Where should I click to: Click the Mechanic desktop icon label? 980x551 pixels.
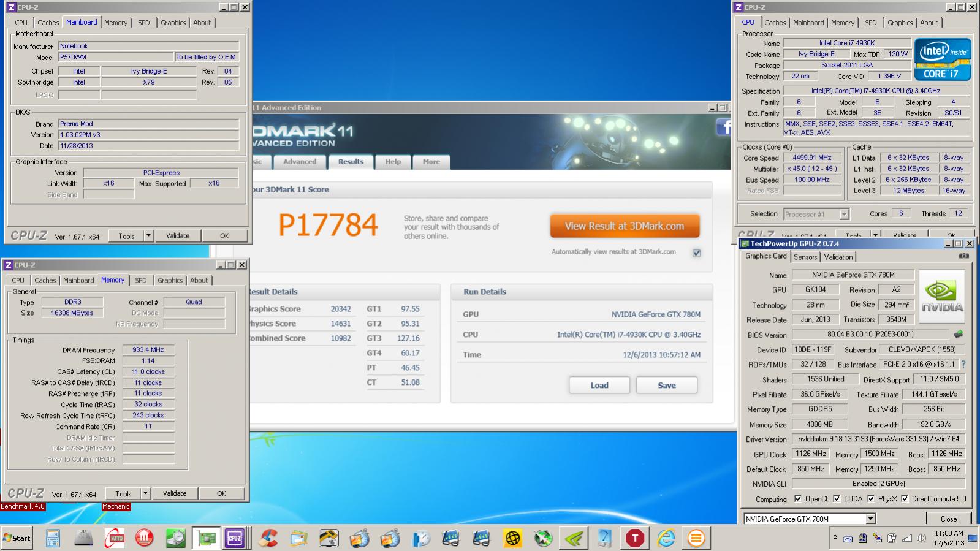click(x=116, y=506)
